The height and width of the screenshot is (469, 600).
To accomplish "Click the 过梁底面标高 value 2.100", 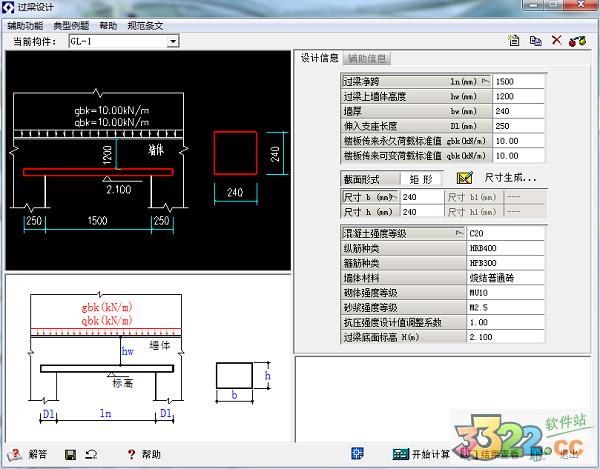I will click(x=505, y=337).
